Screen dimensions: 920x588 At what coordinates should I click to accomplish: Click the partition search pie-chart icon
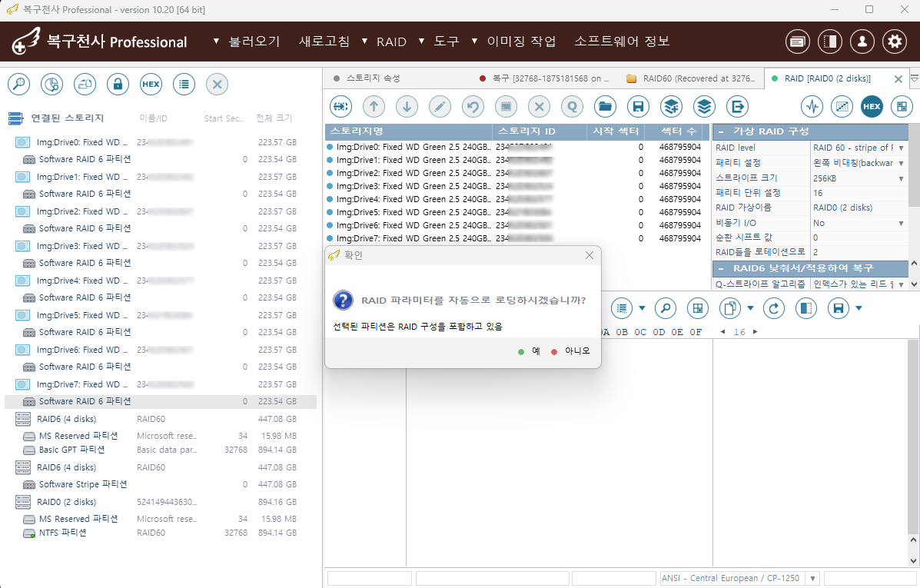[51, 85]
